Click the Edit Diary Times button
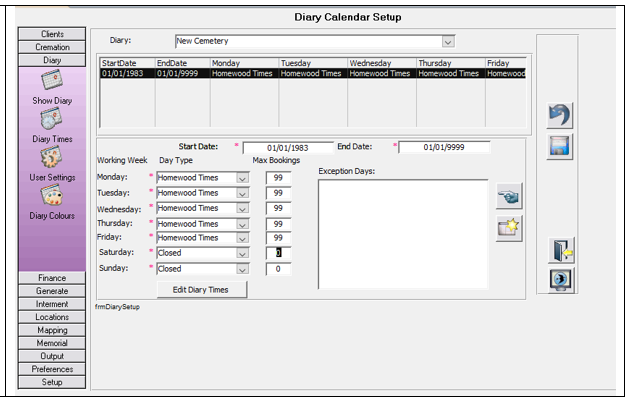Image resolution: width=626 pixels, height=398 pixels. (x=202, y=290)
